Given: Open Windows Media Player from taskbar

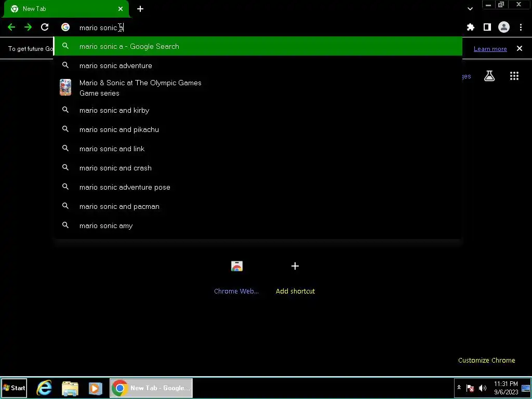Looking at the screenshot, I should pos(96,388).
